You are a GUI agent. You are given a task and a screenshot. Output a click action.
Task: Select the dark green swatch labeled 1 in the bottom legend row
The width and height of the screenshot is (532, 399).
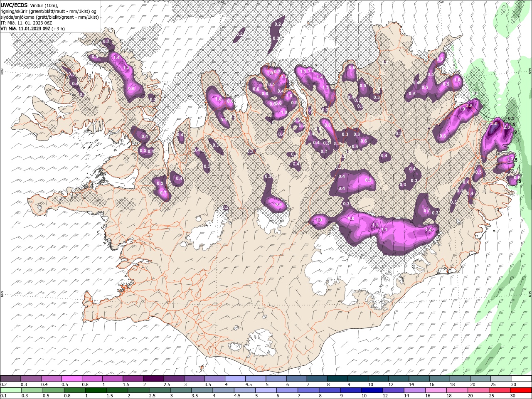pos(96,390)
